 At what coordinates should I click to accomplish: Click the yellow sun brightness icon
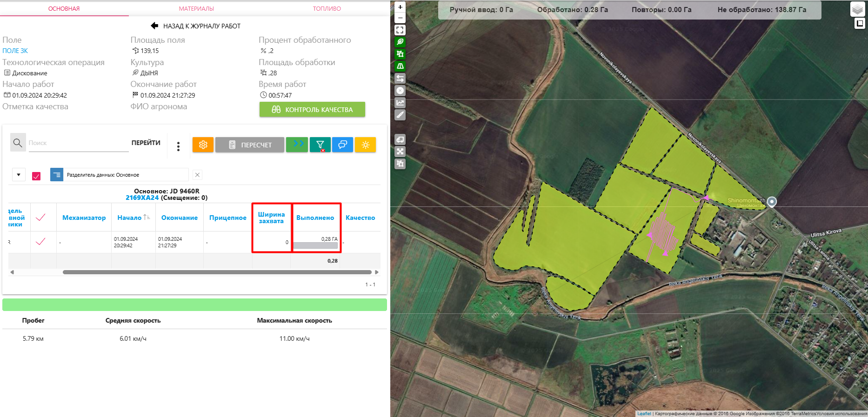pos(365,145)
